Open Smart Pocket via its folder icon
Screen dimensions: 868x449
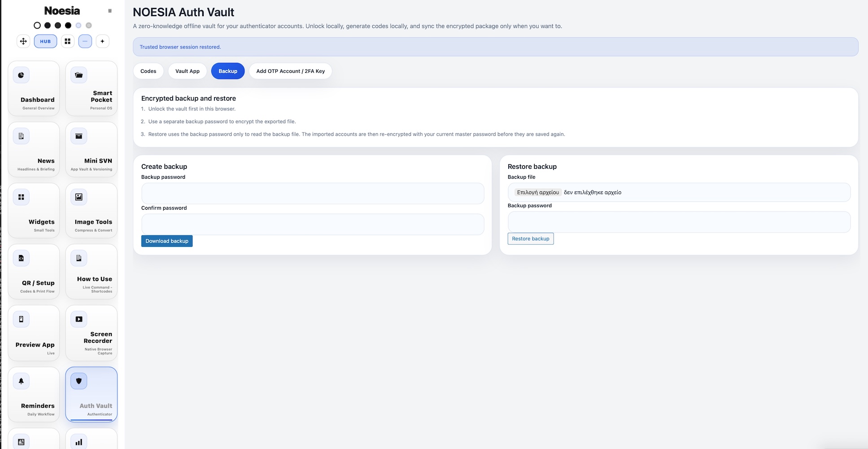79,75
